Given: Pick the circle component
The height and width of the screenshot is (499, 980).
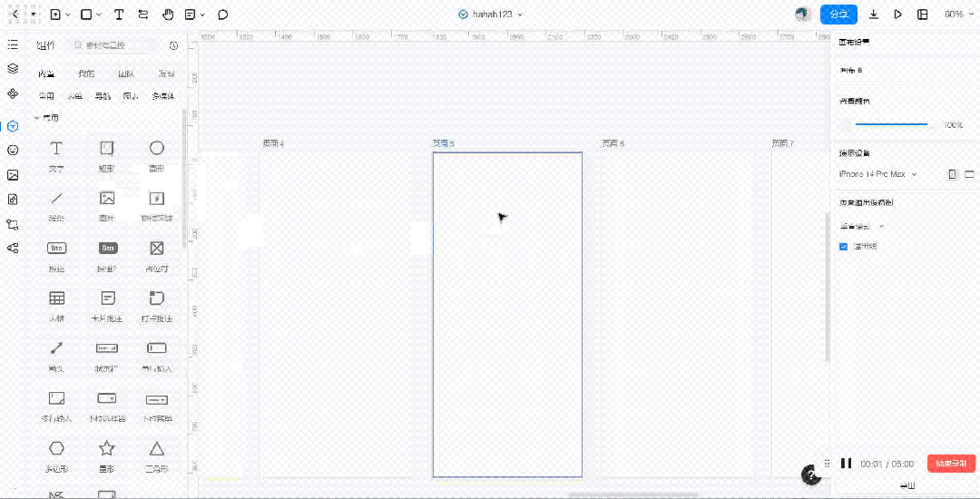Looking at the screenshot, I should click(156, 155).
